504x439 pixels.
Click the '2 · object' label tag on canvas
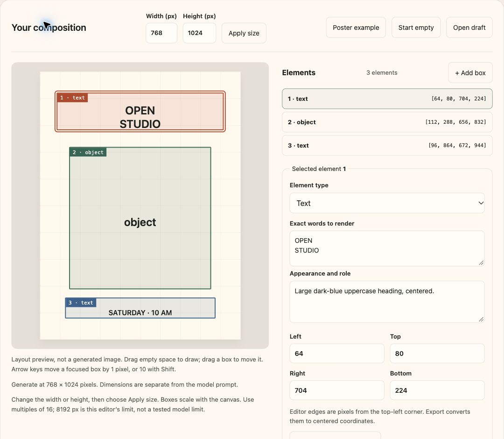point(88,152)
